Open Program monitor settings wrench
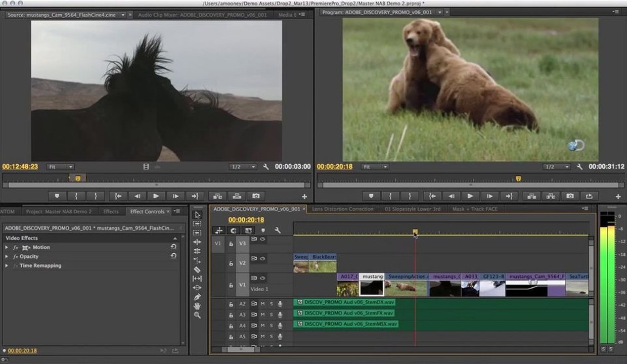627x364 pixels. click(580, 167)
